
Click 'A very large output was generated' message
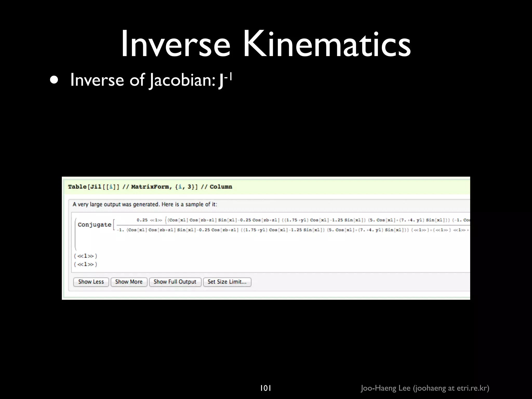(145, 204)
